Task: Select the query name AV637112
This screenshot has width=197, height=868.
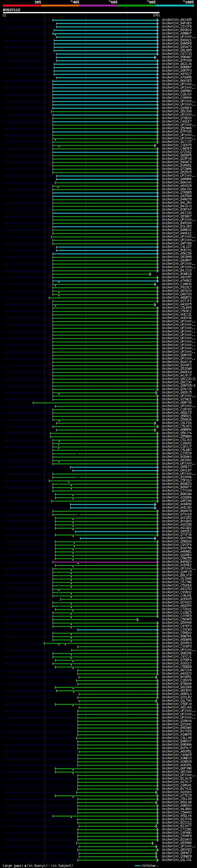Action: [11, 10]
